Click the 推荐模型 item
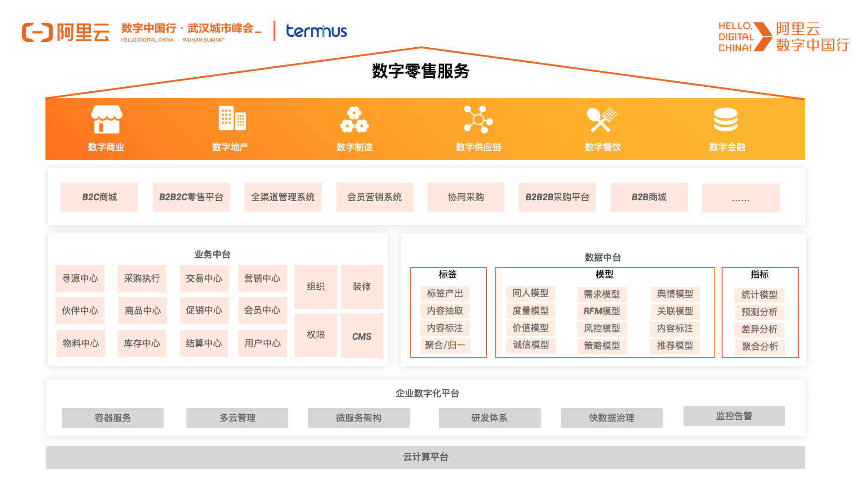The image size is (868, 486). click(675, 346)
